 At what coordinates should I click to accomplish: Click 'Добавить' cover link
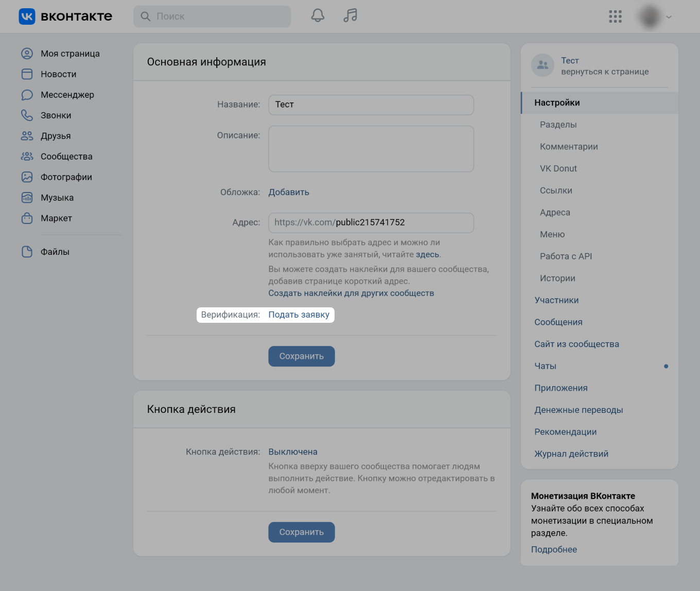click(x=289, y=192)
